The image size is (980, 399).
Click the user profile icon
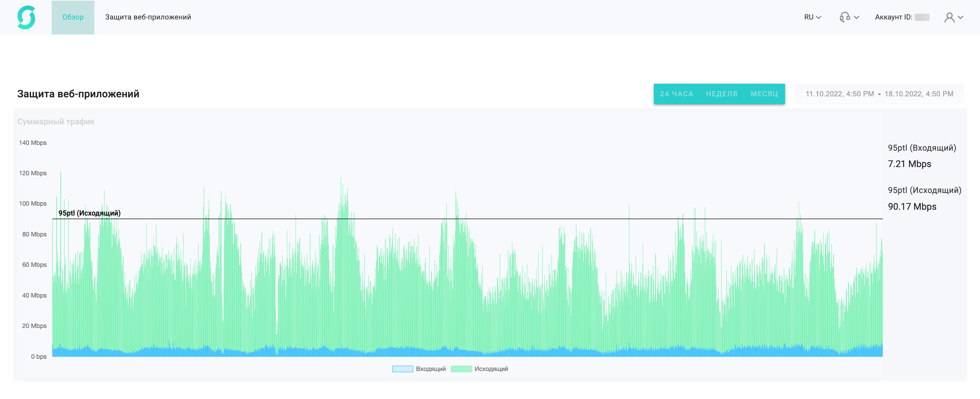click(x=949, y=17)
